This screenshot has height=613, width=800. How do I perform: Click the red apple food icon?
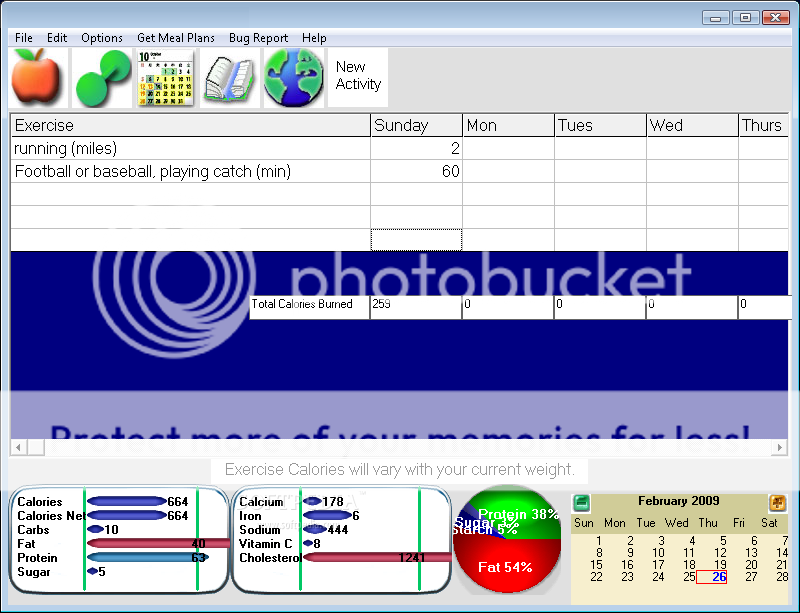click(38, 78)
